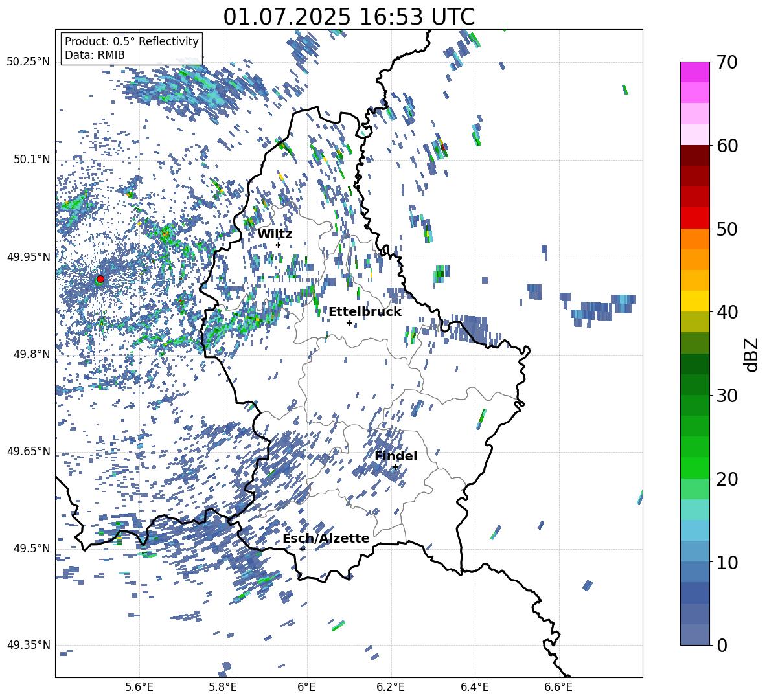
Task: Click the 01.07.2025 16:53 UTC title
Action: click(x=349, y=17)
